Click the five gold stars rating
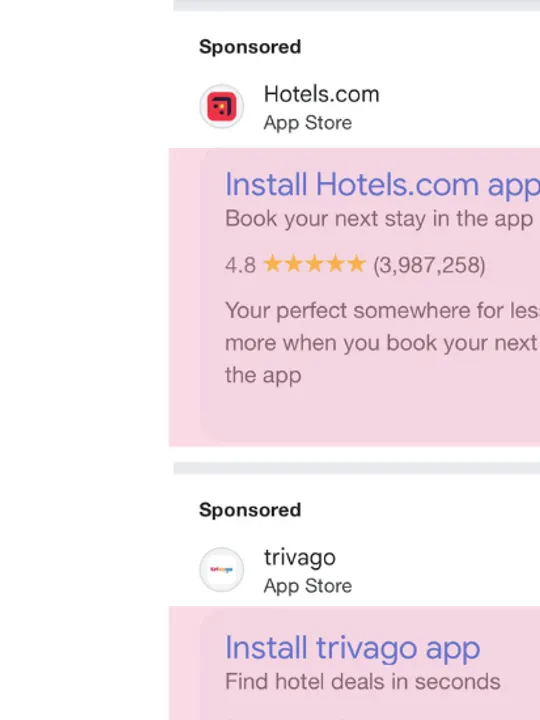Viewport: 540px width, 720px height. [x=315, y=264]
